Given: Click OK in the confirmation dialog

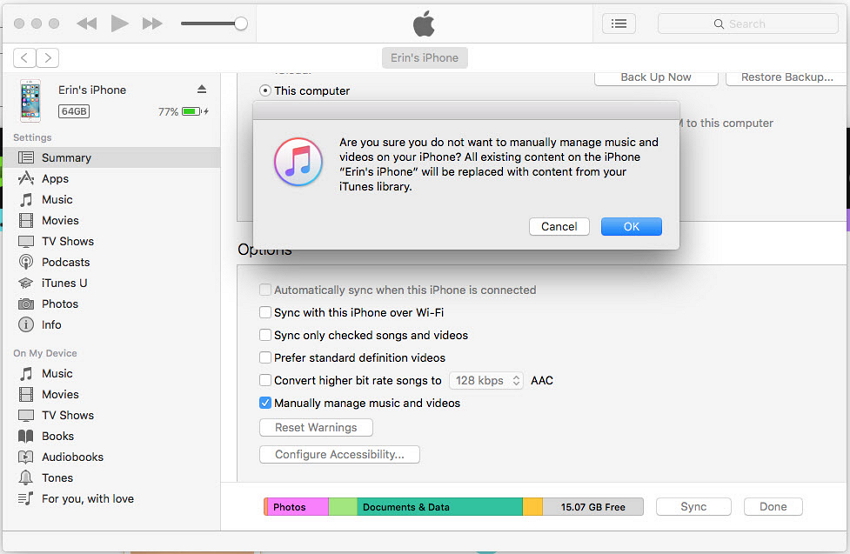Looking at the screenshot, I should click(631, 227).
